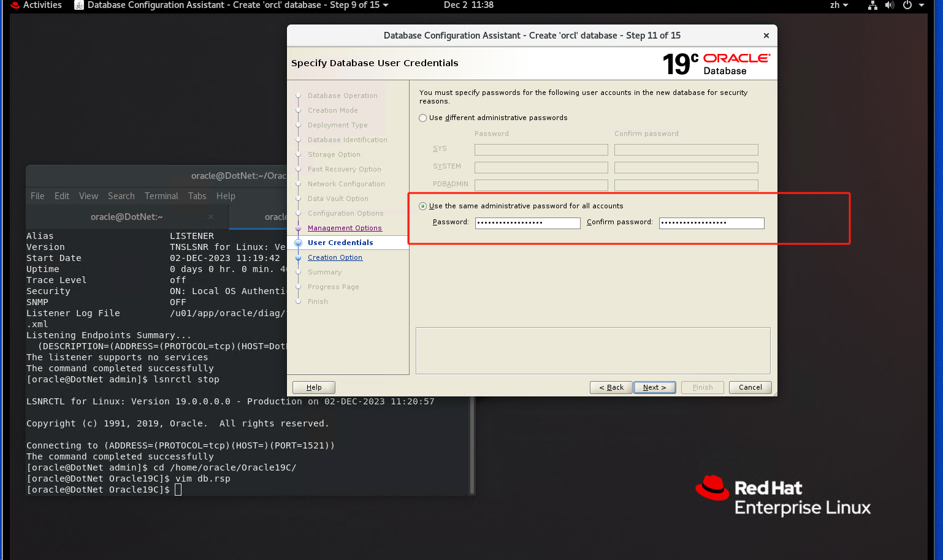Open the volume speaker icon in top bar
Viewport: 943px width, 560px height.
tap(890, 5)
